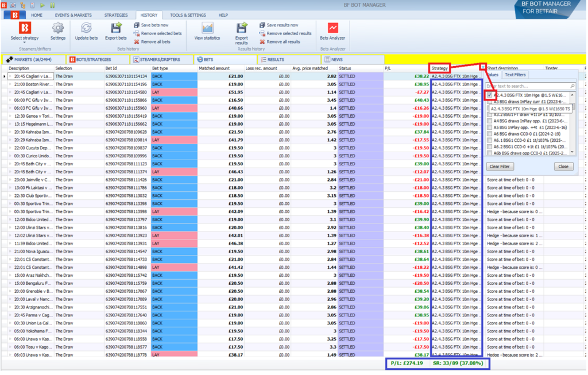Open the Strategy column filter dropdown
588x375 pixels.
click(483, 68)
